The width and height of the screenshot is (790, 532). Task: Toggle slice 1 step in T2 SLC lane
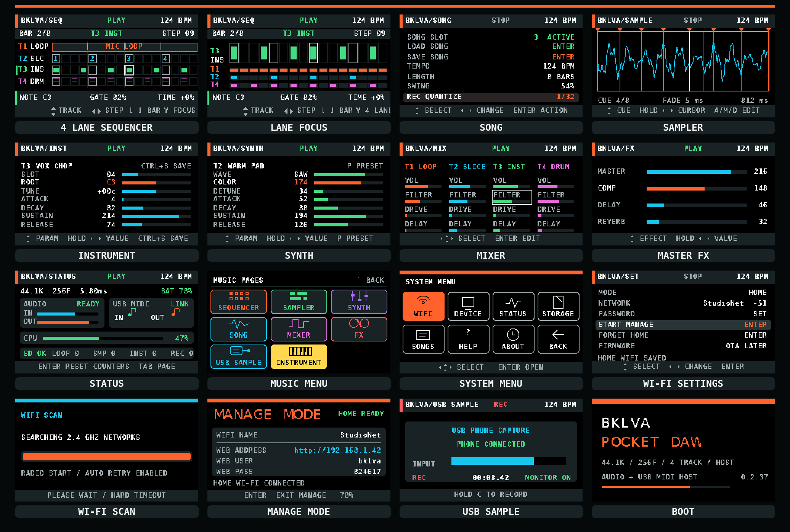point(56,59)
